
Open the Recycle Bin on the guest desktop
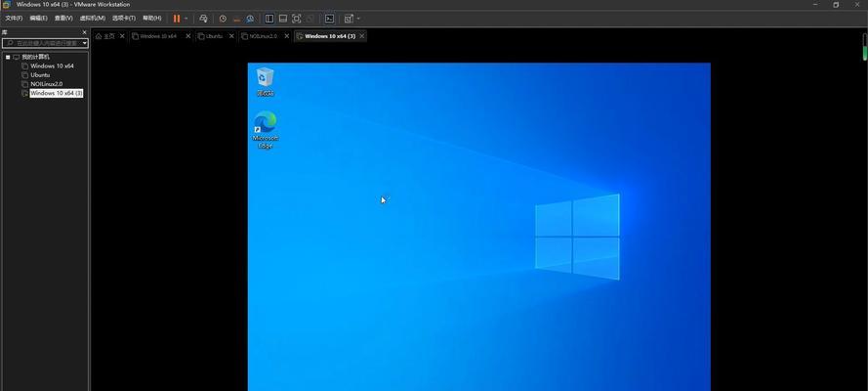265,80
